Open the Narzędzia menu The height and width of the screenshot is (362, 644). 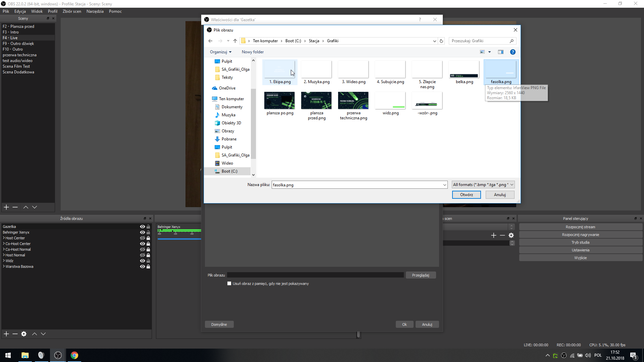coord(95,11)
